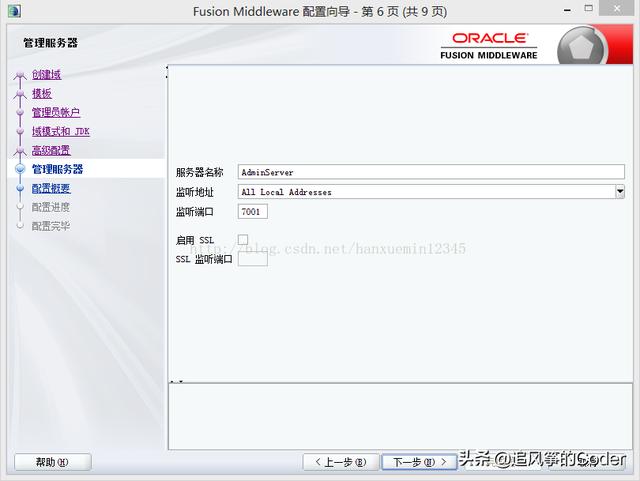Go to the 模板 step

(42, 94)
